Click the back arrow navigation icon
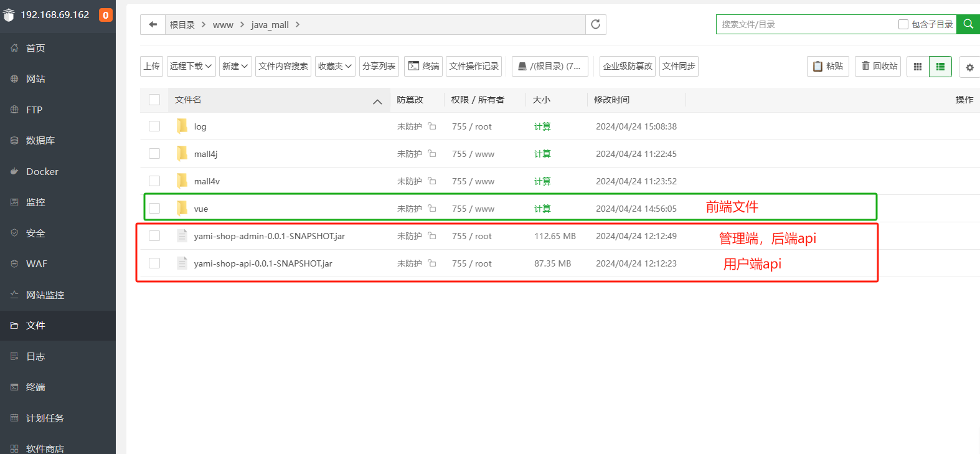 (x=153, y=24)
